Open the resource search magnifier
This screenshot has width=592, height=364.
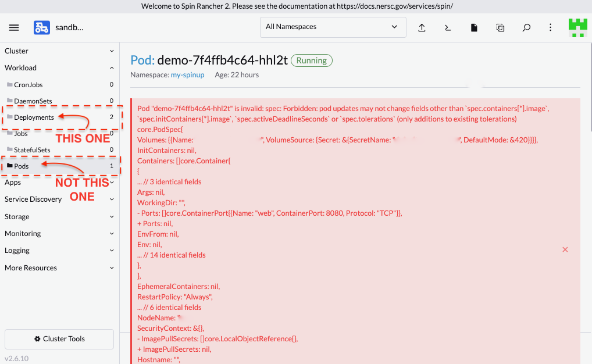tap(526, 27)
